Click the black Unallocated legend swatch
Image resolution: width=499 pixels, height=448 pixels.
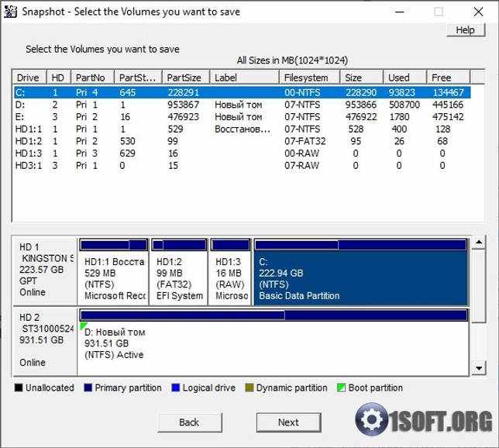pyautogui.click(x=19, y=388)
